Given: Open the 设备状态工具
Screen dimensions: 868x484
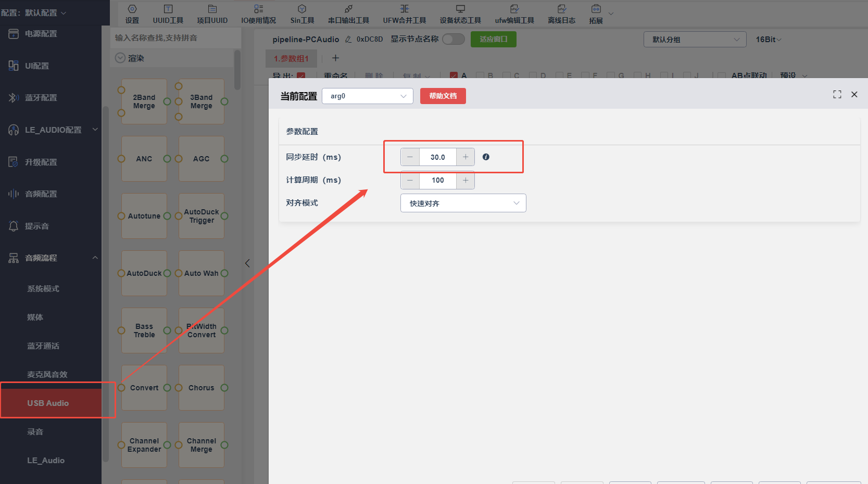Looking at the screenshot, I should (460, 14).
